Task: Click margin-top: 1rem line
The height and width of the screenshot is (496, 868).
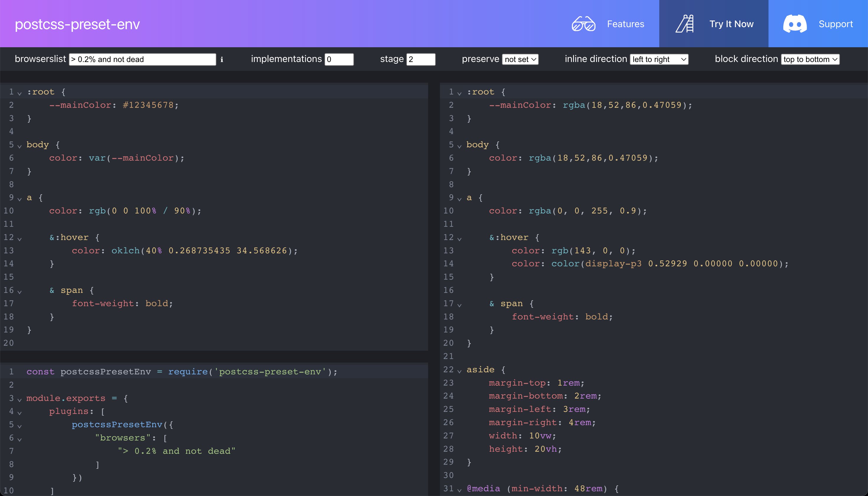Action: click(536, 383)
